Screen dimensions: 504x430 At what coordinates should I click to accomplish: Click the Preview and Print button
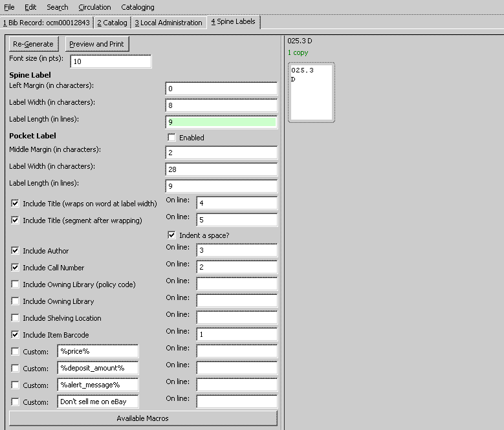point(97,44)
